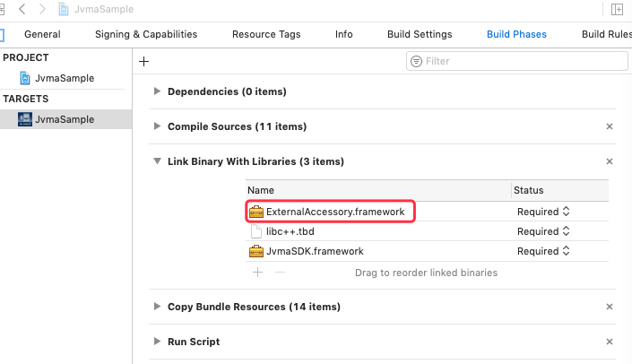Switch to the Signing & Capabilities tab
632x364 pixels.
(146, 35)
